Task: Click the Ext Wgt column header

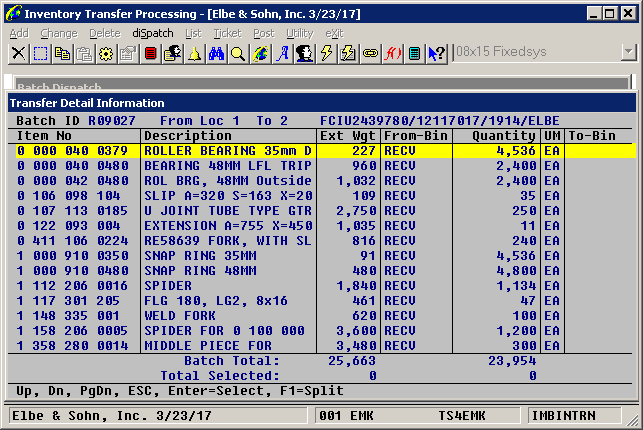Action: coord(348,136)
